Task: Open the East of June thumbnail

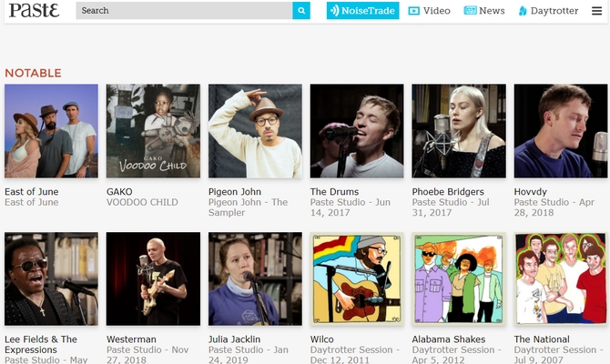Action: coord(51,131)
